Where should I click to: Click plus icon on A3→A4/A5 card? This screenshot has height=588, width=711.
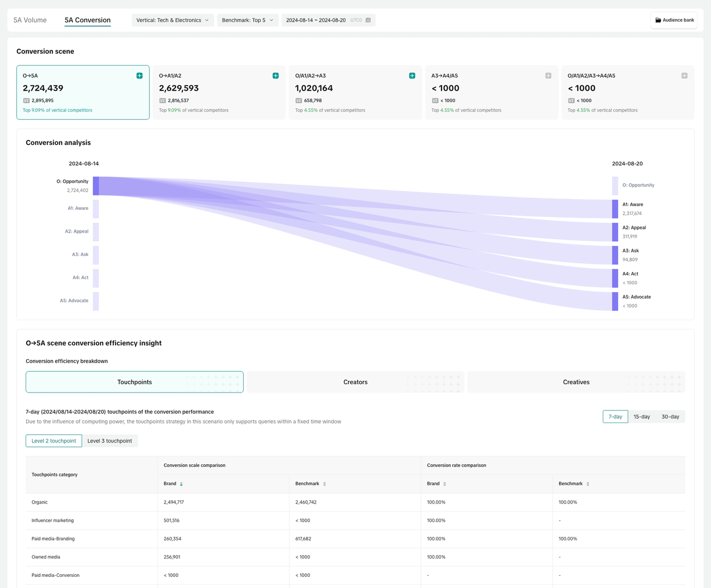tap(548, 76)
